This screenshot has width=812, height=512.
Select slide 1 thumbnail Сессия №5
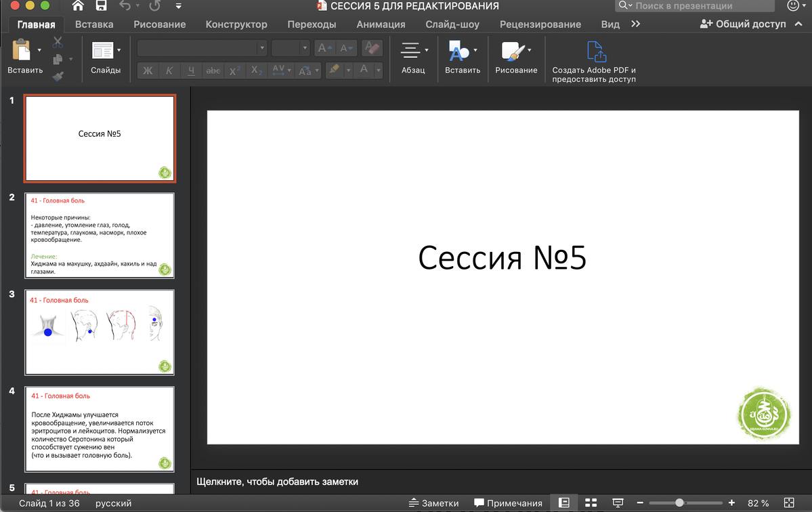(100, 138)
